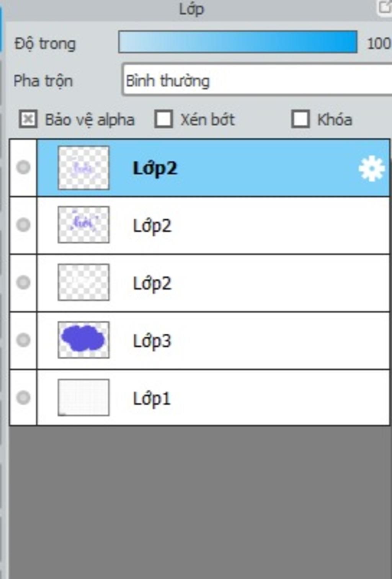
Task: Pop out the Lớp panel window icon
Action: pos(385,8)
